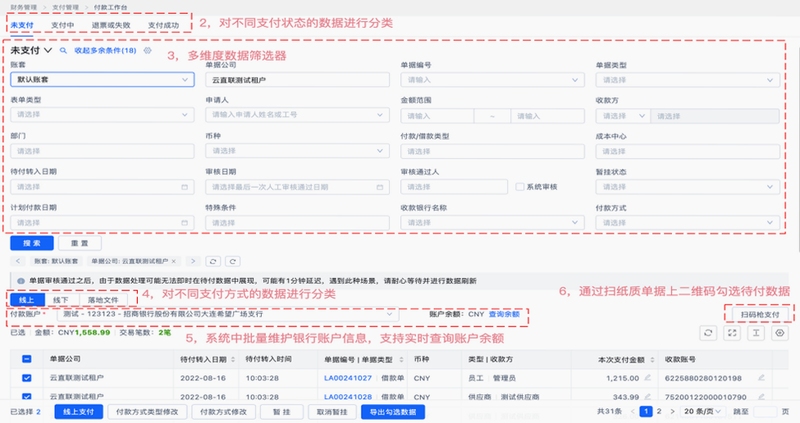Focus the 特殊条件 input field
Image resolution: width=800 pixels, height=423 pixels.
pos(297,223)
